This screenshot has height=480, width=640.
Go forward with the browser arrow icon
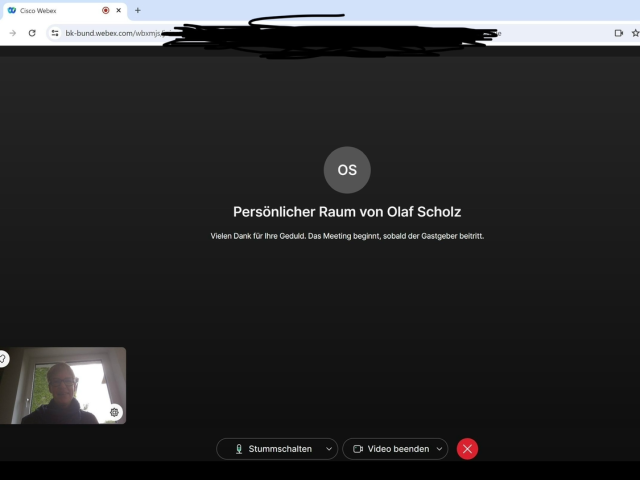tap(13, 33)
